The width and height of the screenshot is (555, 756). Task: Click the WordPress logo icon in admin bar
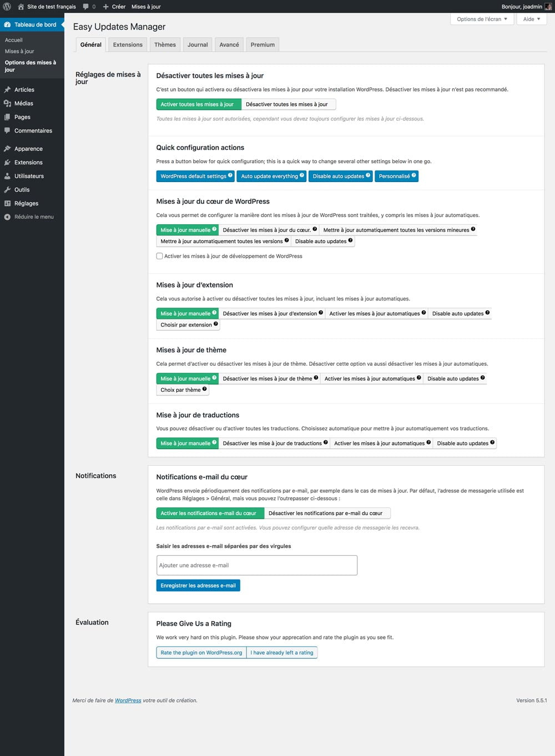[7, 7]
